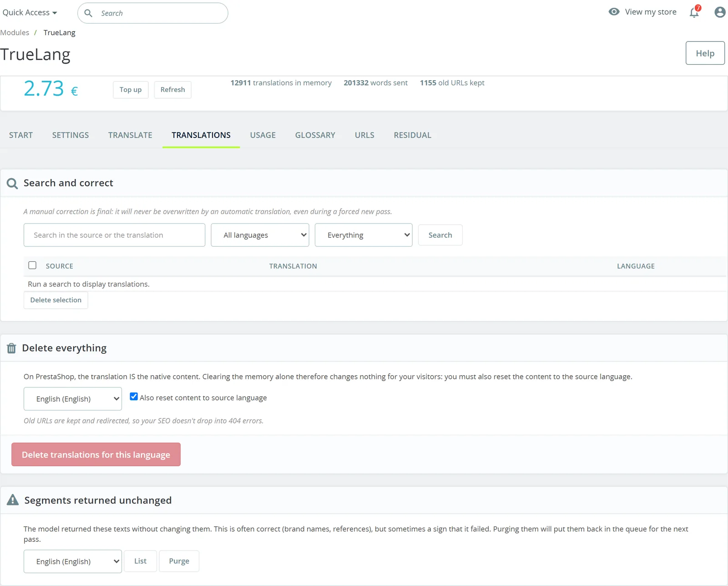Click the TrueLang breadcrumb text
Viewport: 728px width, 586px height.
[x=60, y=33]
